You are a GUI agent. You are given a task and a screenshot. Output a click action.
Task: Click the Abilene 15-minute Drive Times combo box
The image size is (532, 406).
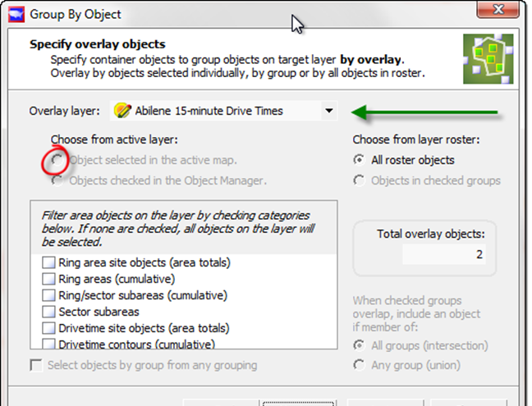pos(222,111)
